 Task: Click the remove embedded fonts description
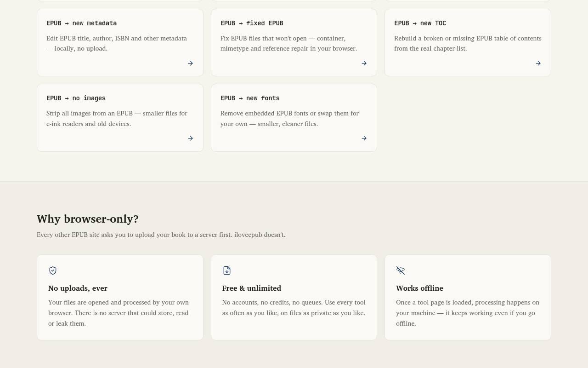tap(289, 119)
